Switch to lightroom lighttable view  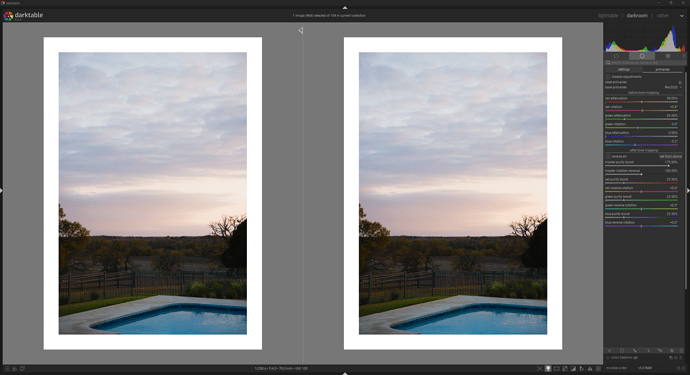coord(608,15)
